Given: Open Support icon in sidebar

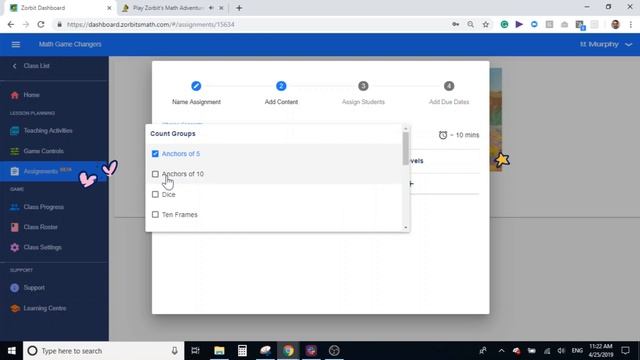Looking at the screenshot, I should tap(15, 288).
